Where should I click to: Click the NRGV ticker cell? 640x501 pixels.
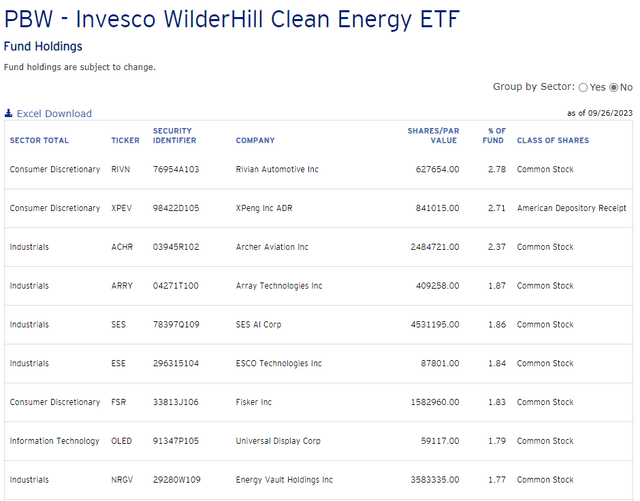pyautogui.click(x=122, y=479)
